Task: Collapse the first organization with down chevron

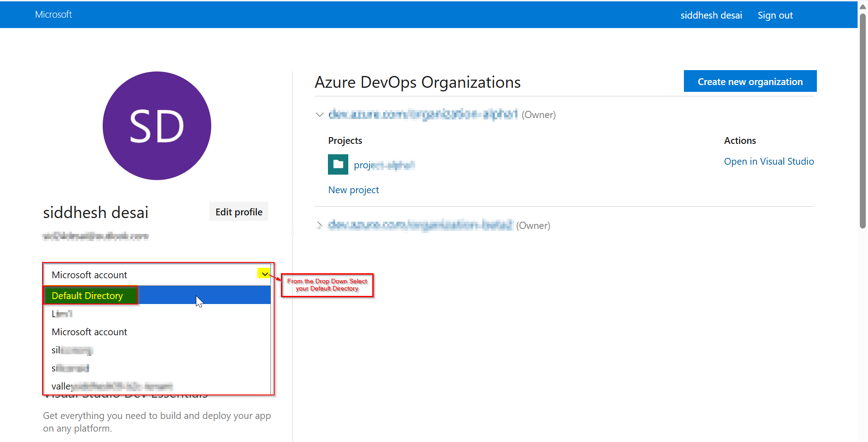Action: tap(319, 114)
